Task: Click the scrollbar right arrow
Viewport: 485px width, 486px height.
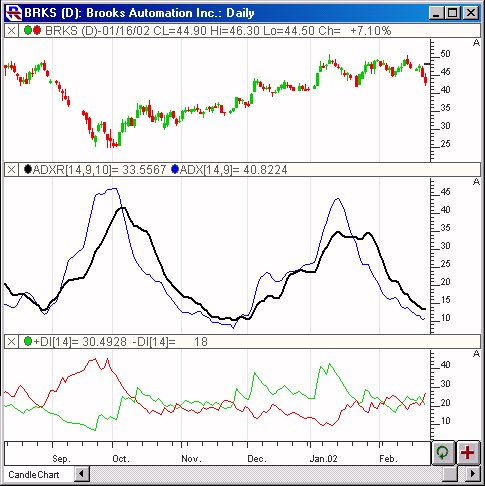Action: point(472,474)
